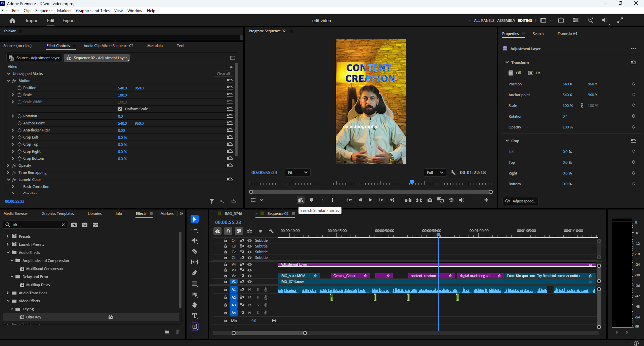644x346 pixels.
Task: Click the Search Similar Frames button
Action: [x=301, y=200]
